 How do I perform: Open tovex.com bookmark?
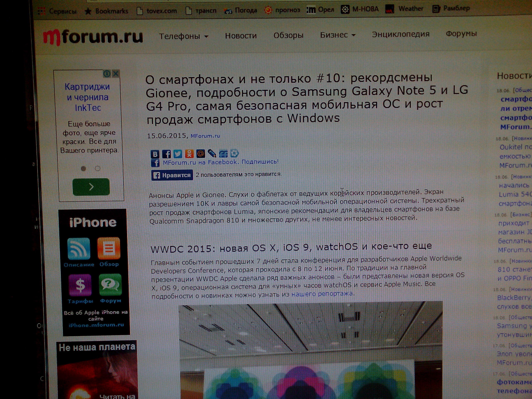click(x=156, y=11)
